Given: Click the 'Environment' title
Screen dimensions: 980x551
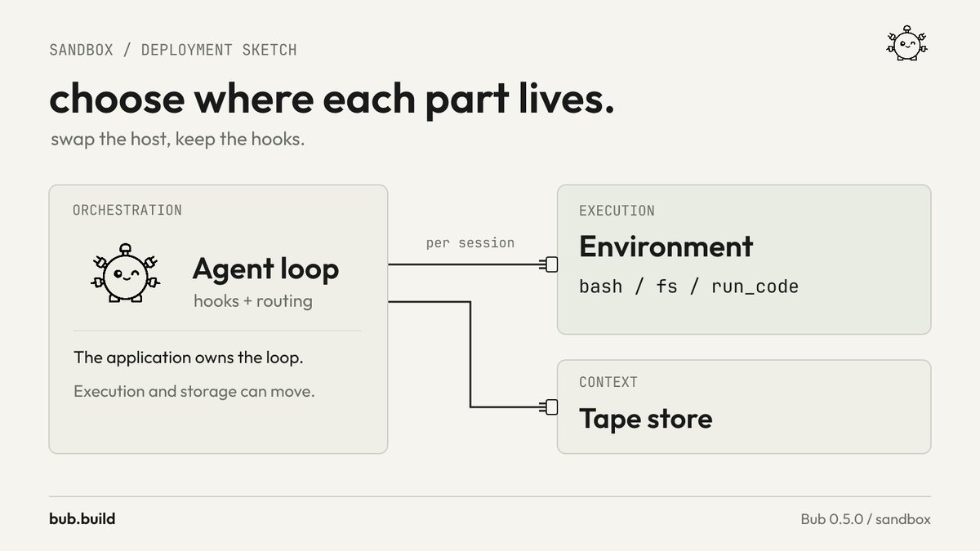Looking at the screenshot, I should [x=666, y=246].
